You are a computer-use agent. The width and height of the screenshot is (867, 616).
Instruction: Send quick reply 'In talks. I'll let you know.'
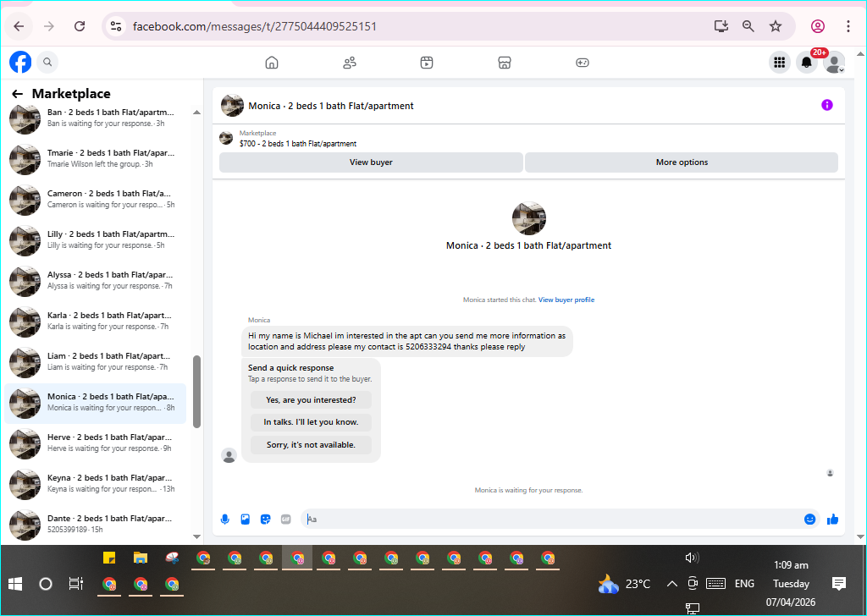[x=311, y=422]
